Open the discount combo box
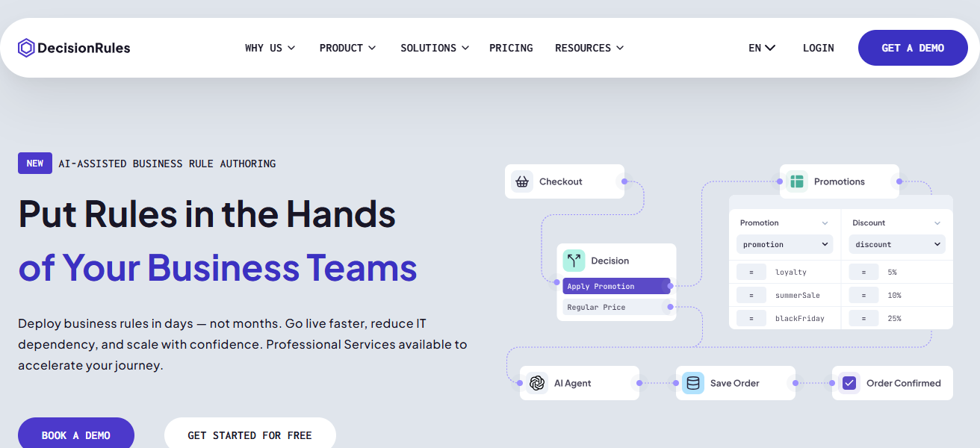The image size is (980, 448). coord(896,244)
